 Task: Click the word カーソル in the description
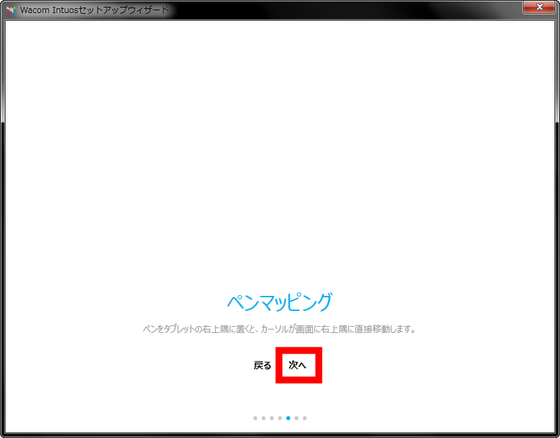[274, 329]
